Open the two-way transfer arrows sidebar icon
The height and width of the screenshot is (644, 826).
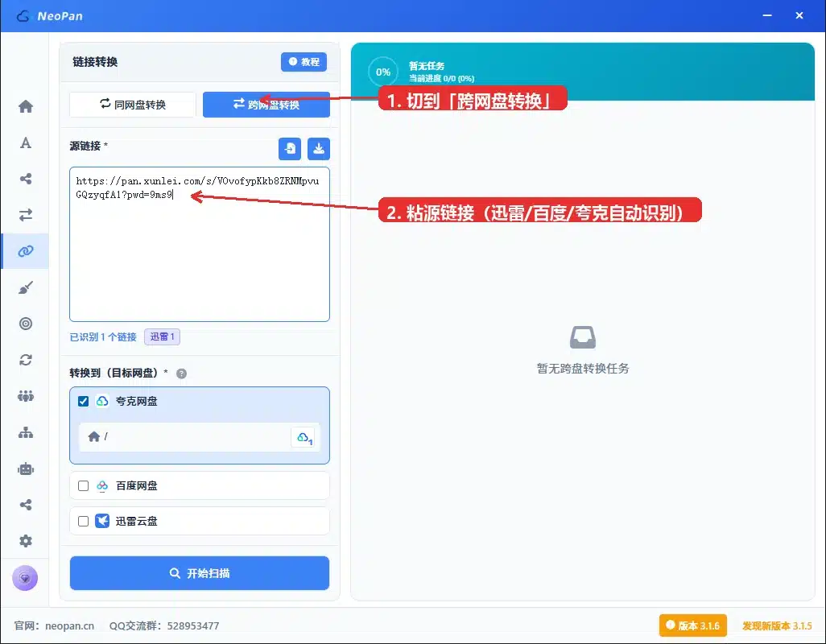(x=25, y=215)
